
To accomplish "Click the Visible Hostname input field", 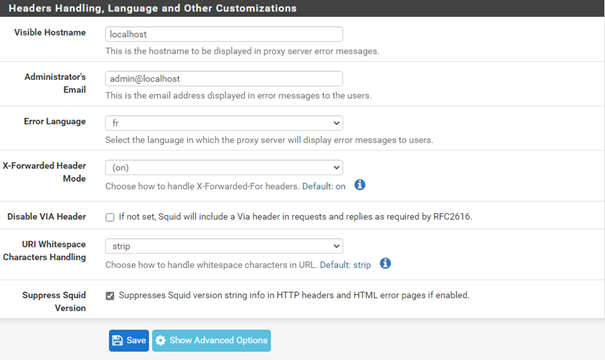I will (x=224, y=34).
